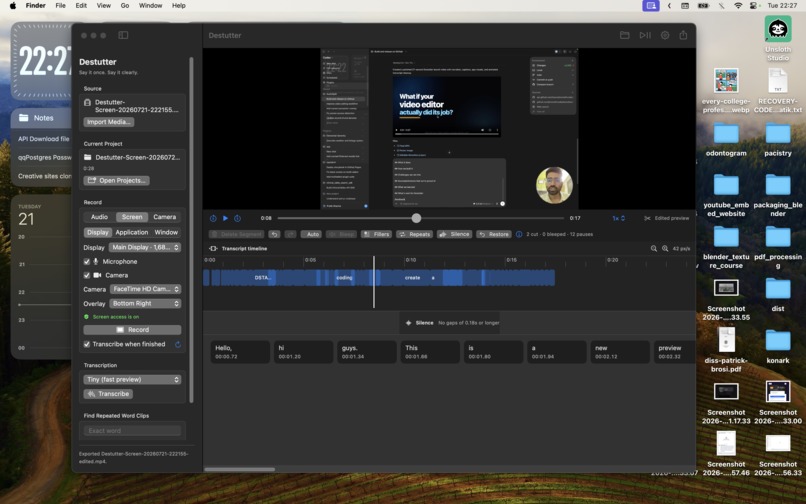
Task: Click the undo arrow button
Action: click(x=274, y=234)
